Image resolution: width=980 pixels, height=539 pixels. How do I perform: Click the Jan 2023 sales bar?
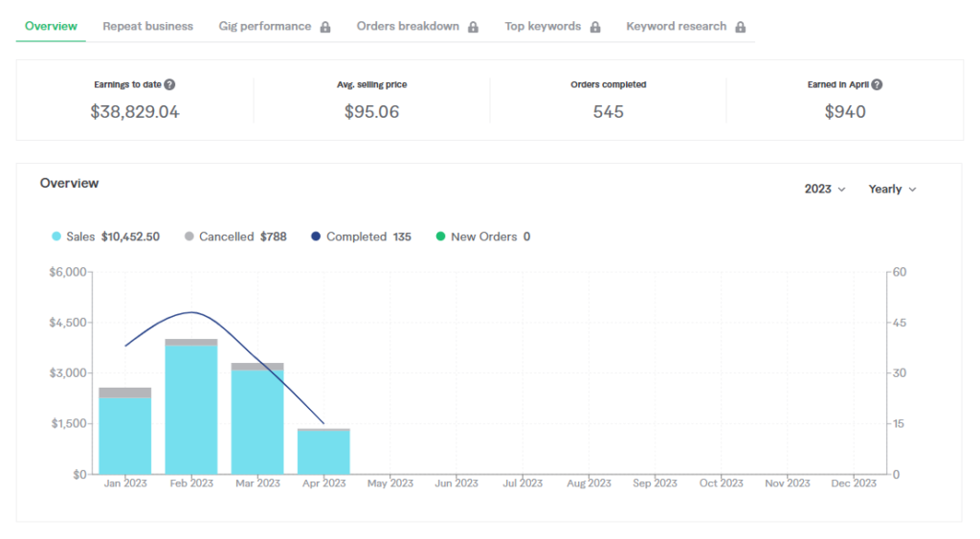[x=125, y=436]
